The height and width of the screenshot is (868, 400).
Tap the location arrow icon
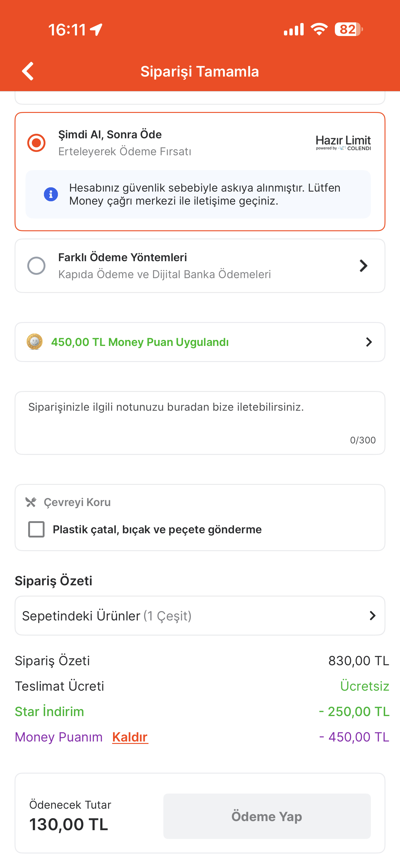(96, 30)
